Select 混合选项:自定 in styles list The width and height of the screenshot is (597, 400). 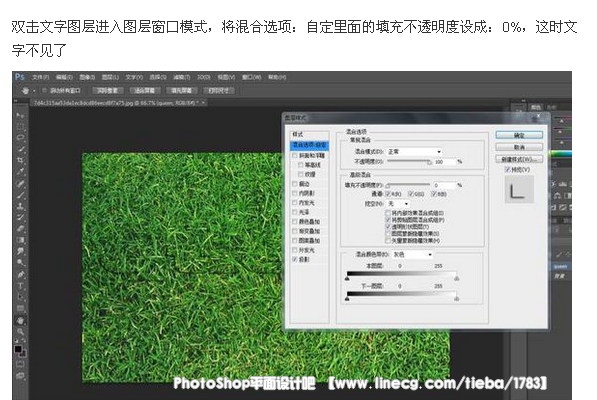[x=309, y=145]
